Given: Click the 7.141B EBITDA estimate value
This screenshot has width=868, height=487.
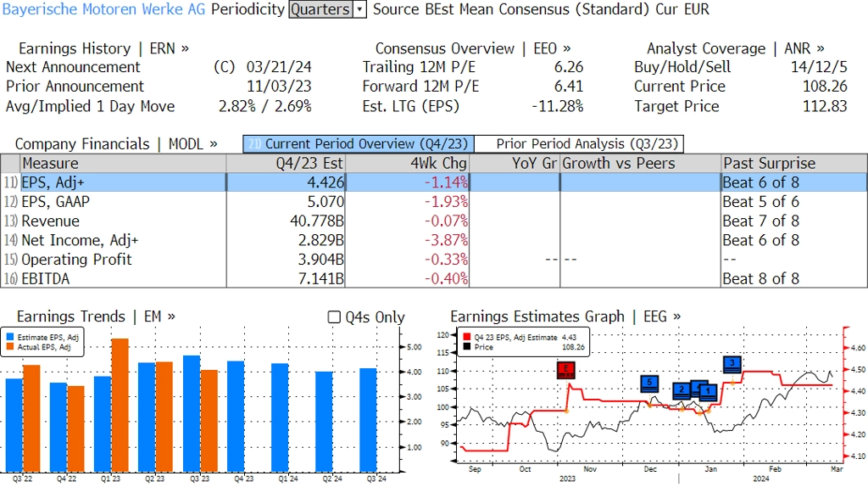Looking at the screenshot, I should pos(321,278).
